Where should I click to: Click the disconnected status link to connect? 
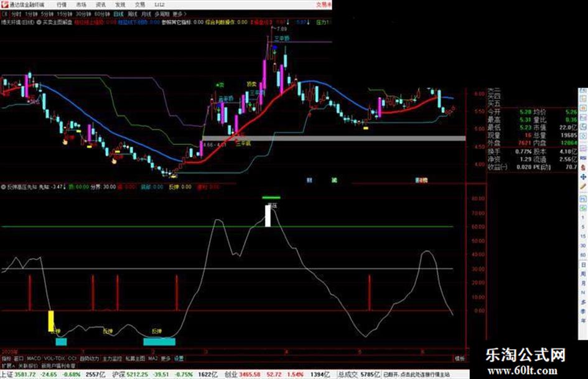pos(416,375)
